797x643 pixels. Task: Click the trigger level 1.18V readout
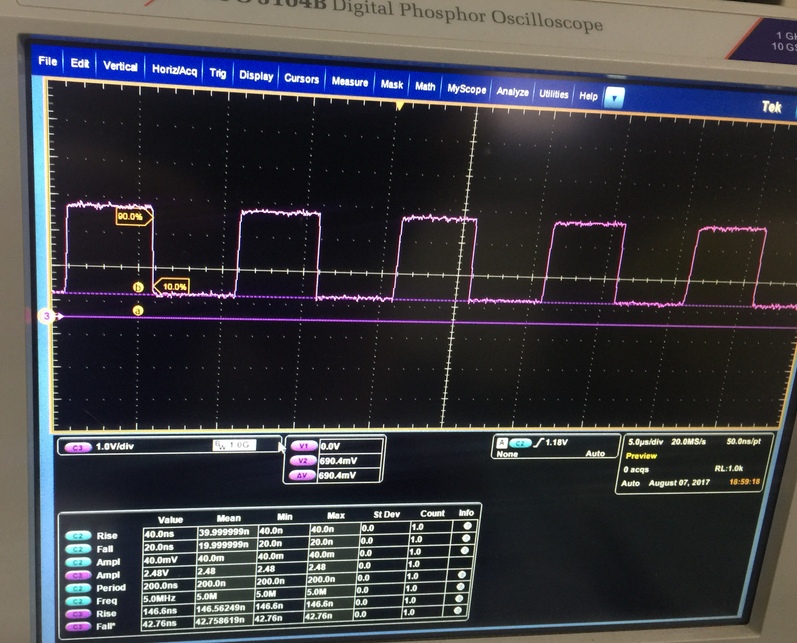557,443
